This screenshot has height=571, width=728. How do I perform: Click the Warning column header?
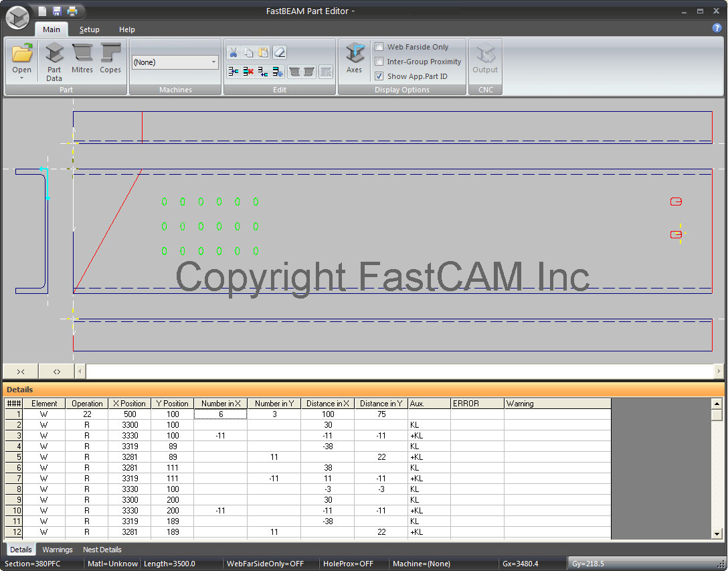click(557, 403)
